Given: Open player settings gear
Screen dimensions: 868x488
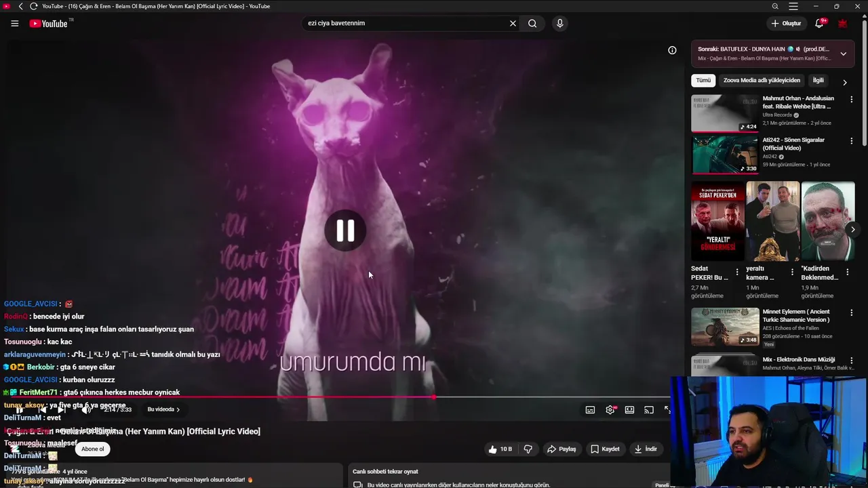Looking at the screenshot, I should click(610, 409).
